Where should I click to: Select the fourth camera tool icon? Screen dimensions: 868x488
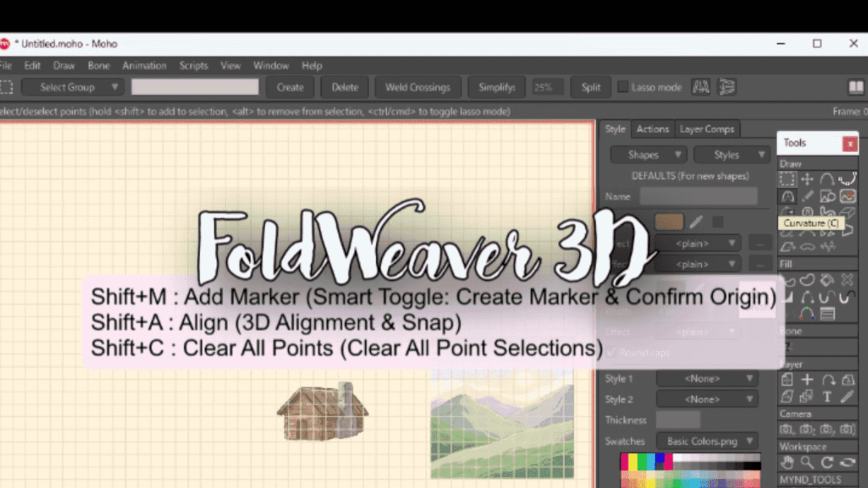point(847,430)
